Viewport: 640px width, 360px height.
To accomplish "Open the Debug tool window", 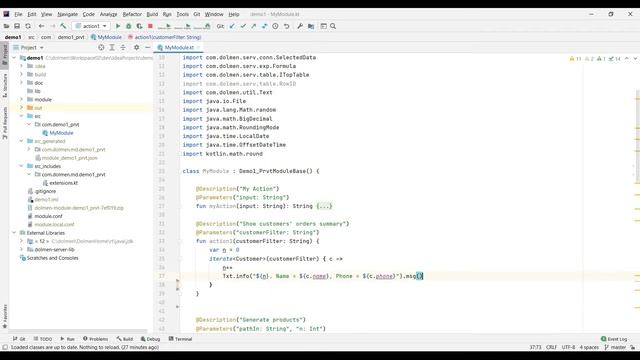I will 150,339.
